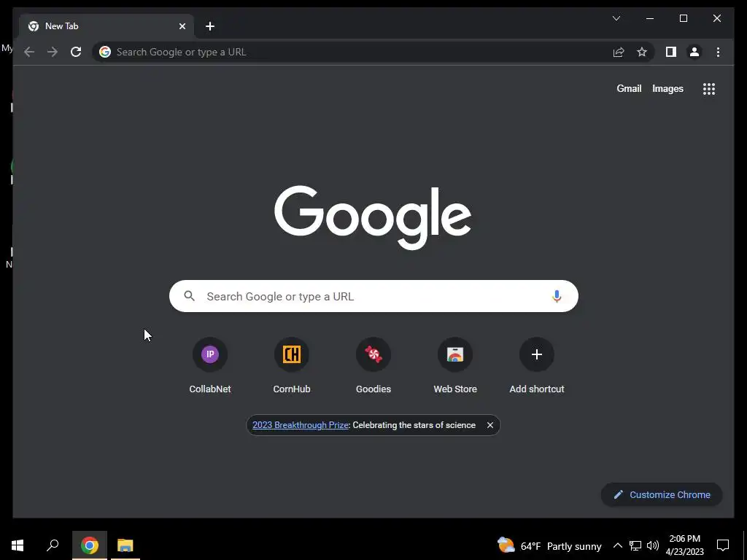Focus the Google search box
747x560 pixels.
(x=373, y=296)
